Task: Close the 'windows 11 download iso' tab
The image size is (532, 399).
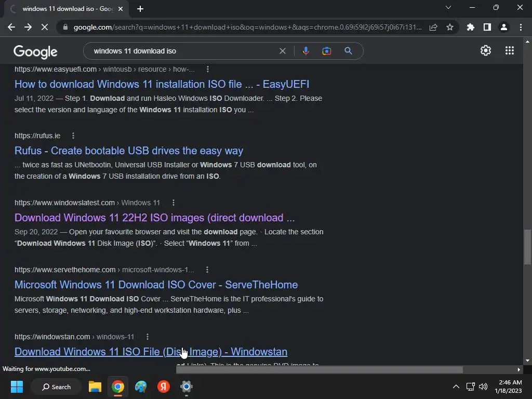Action: (x=121, y=9)
